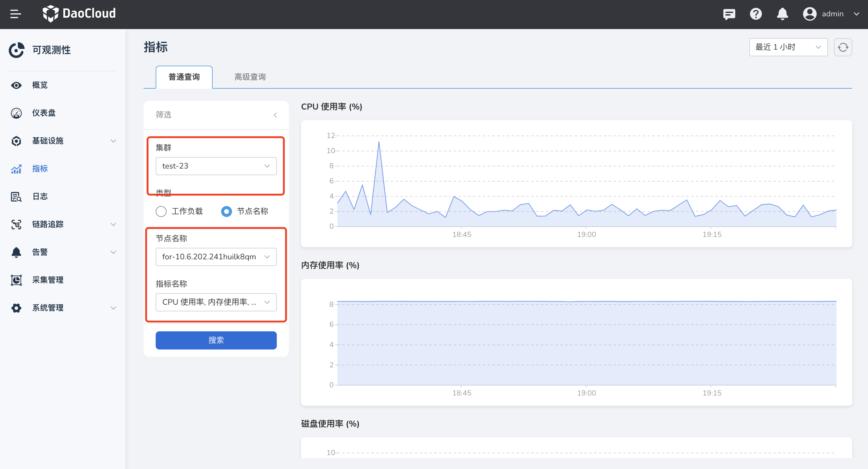The height and width of the screenshot is (469, 868).
Task: Select the 工作负载 radio button
Action: click(161, 212)
